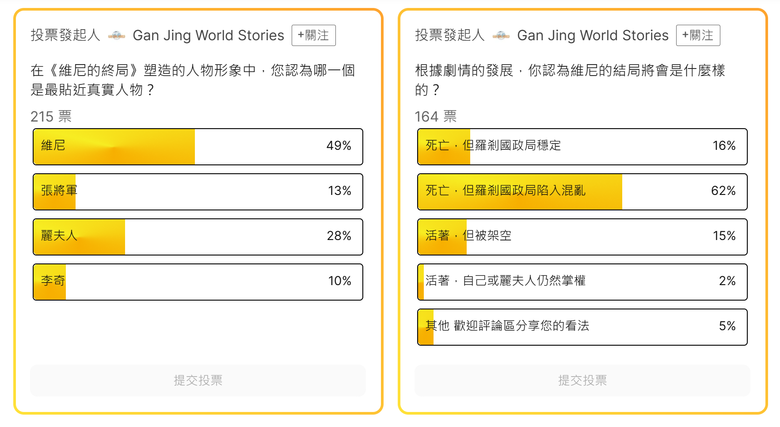Select poll option 張將軍
Image resolution: width=780 pixels, height=427 pixels.
(198, 192)
